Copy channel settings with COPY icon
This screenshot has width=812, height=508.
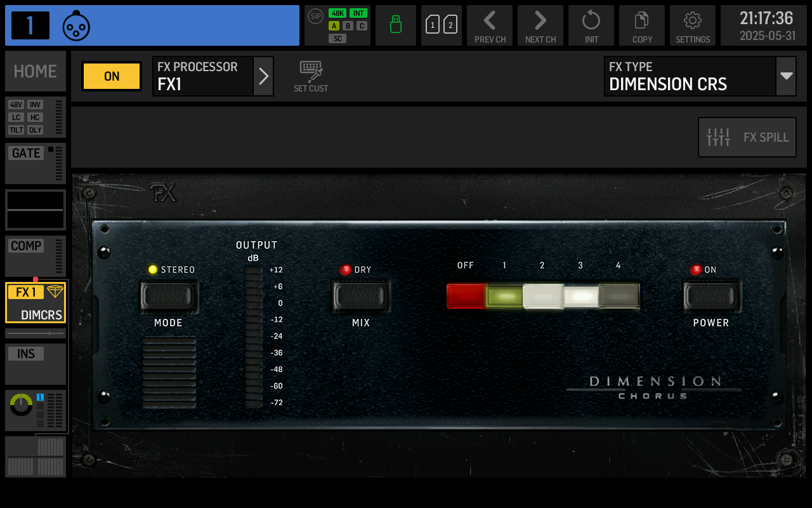tap(642, 25)
